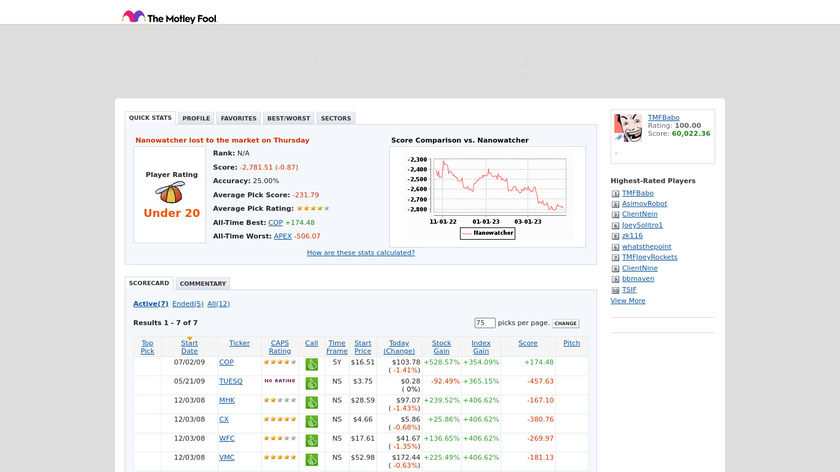Click the outperform call icon for COP
Screen dimensions: 840x472
(x=311, y=365)
